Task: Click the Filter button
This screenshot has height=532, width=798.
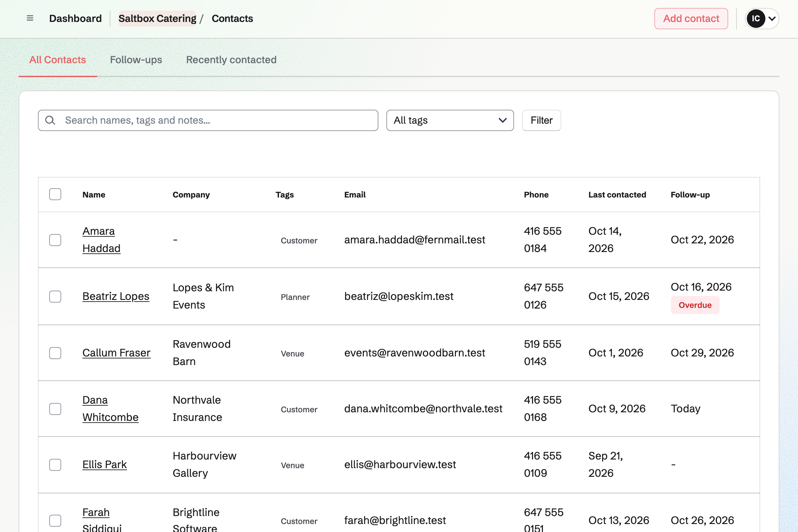Action: click(542, 120)
